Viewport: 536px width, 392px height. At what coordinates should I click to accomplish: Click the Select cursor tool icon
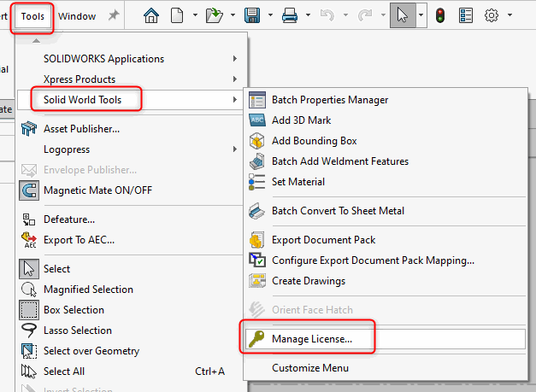pos(403,15)
